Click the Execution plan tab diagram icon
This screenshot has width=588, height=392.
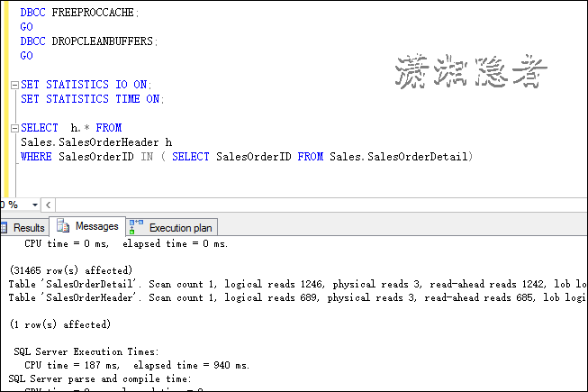(137, 227)
